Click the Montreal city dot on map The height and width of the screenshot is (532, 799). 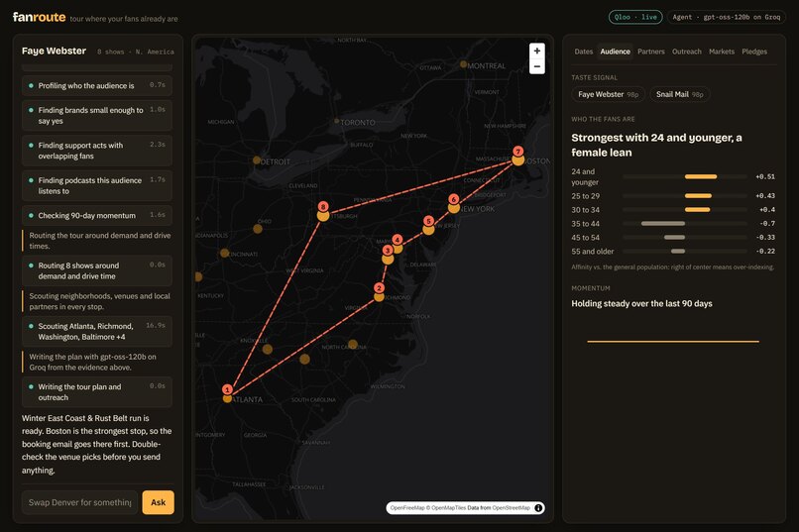(463, 64)
